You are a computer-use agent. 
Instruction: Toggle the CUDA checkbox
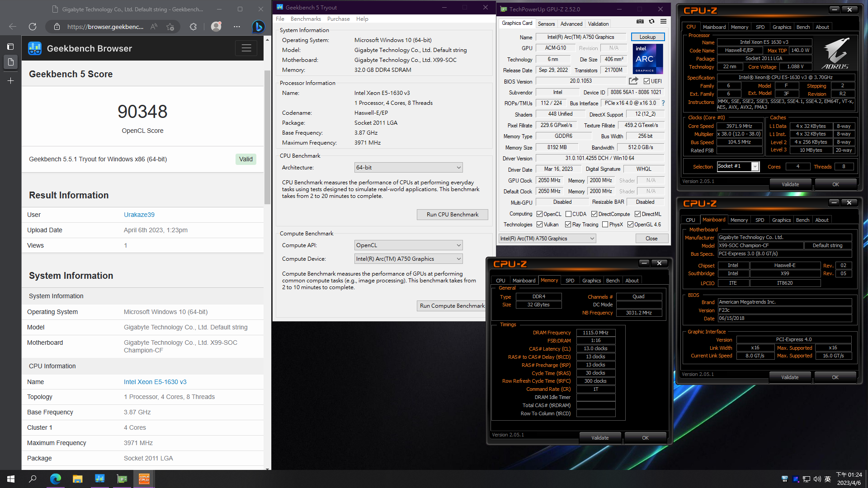[x=568, y=214]
